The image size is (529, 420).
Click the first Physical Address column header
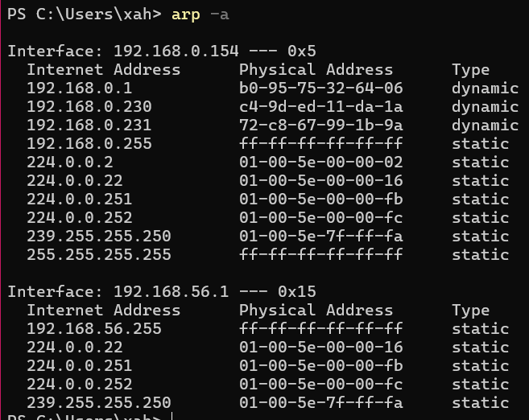[x=316, y=69]
